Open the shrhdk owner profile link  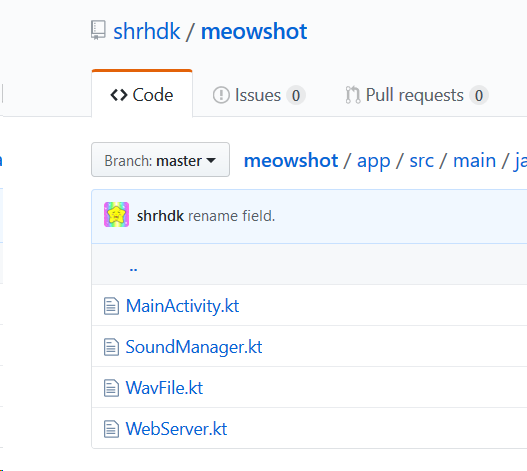147,31
